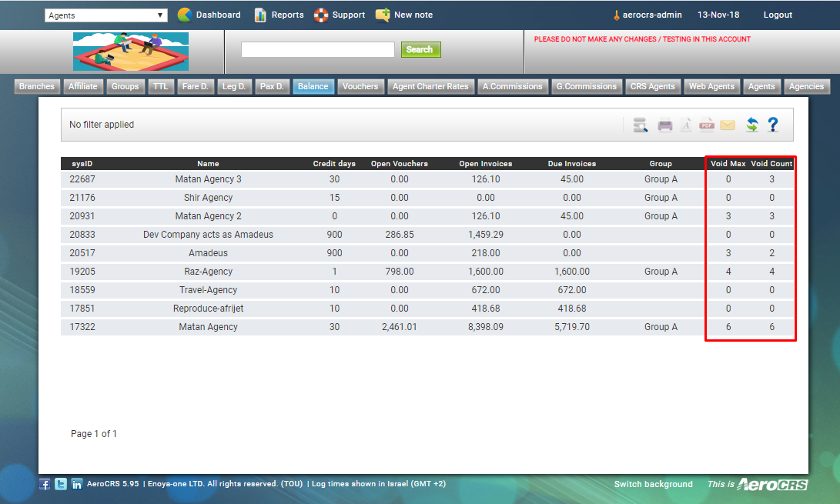Click sysID 20517 in the table
The image size is (840, 504).
[x=82, y=253]
